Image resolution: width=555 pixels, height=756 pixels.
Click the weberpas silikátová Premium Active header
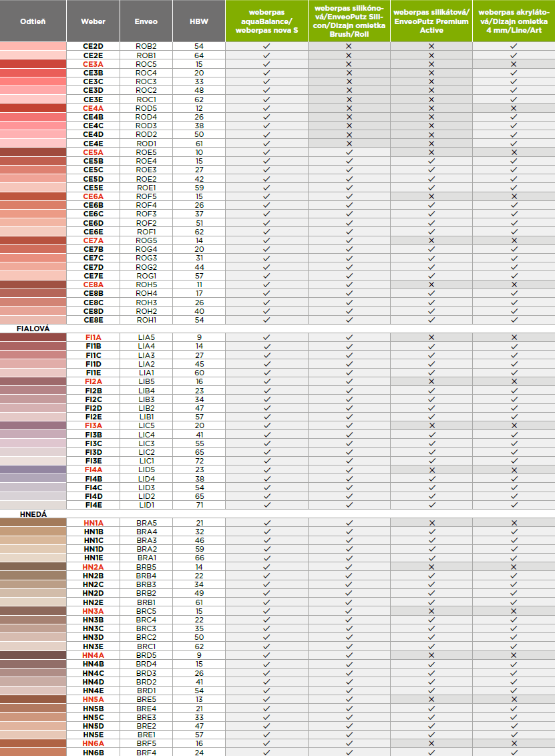(x=431, y=21)
